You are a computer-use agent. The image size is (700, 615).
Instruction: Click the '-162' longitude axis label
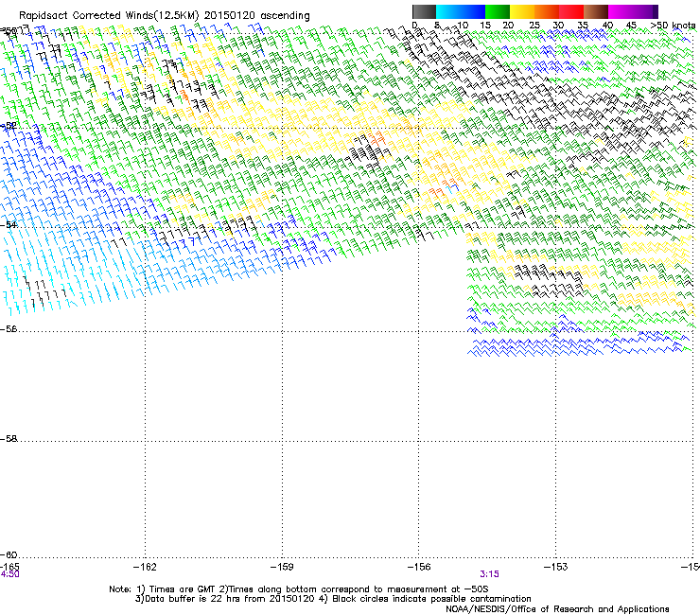[x=145, y=567]
